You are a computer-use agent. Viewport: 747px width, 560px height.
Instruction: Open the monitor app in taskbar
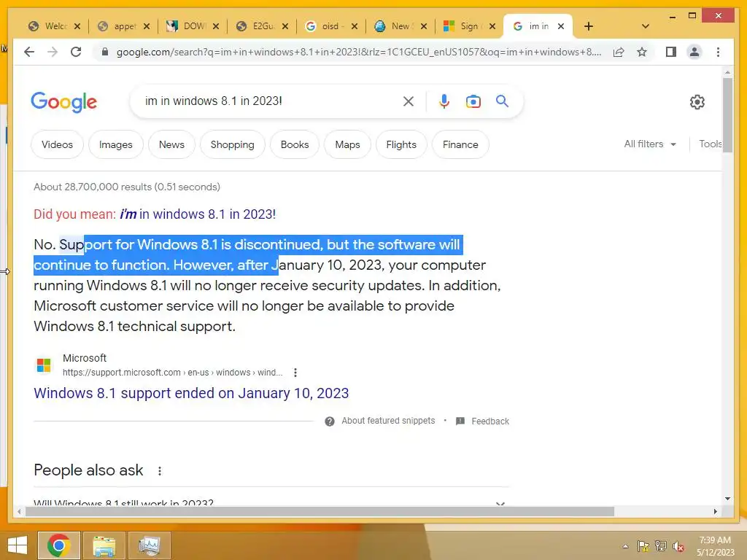150,545
